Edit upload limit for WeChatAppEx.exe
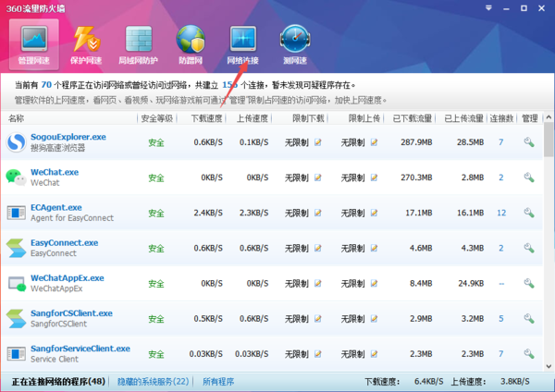Screen dimensions: 555x392 [374, 284]
